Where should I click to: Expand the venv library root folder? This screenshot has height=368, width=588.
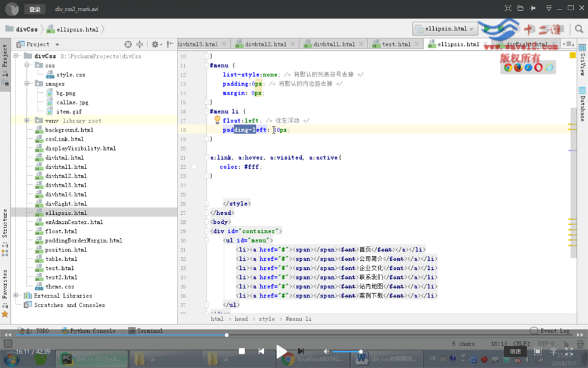tap(27, 120)
